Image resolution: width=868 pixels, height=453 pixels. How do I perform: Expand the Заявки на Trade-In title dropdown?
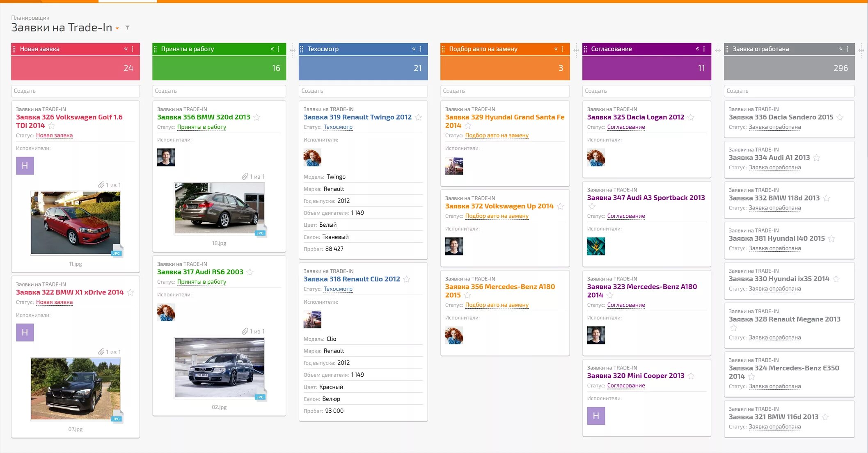117,28
